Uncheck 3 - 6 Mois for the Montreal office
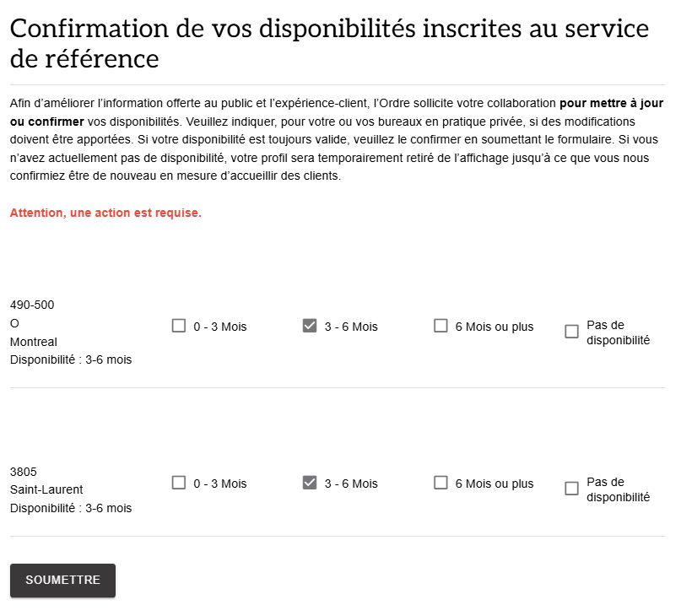 click(310, 326)
